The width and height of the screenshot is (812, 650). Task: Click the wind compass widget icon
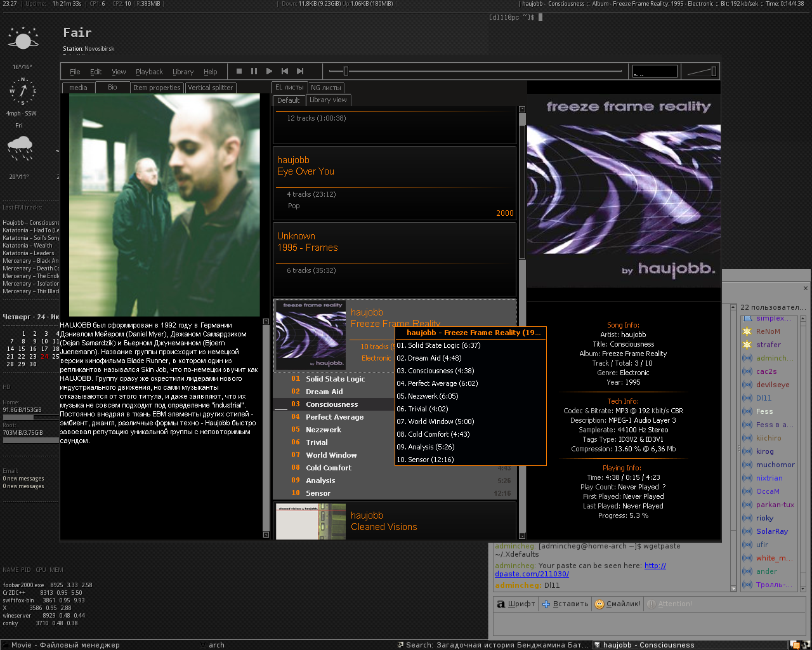click(23, 91)
